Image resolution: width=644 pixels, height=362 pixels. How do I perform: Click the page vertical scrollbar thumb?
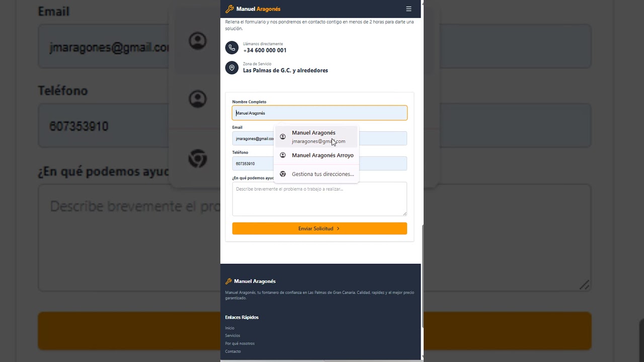(423, 276)
